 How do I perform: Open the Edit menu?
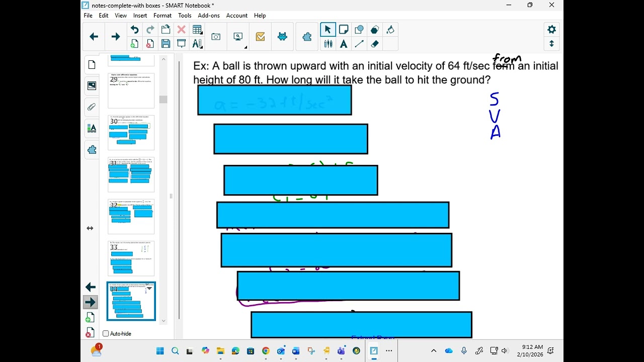tap(104, 16)
